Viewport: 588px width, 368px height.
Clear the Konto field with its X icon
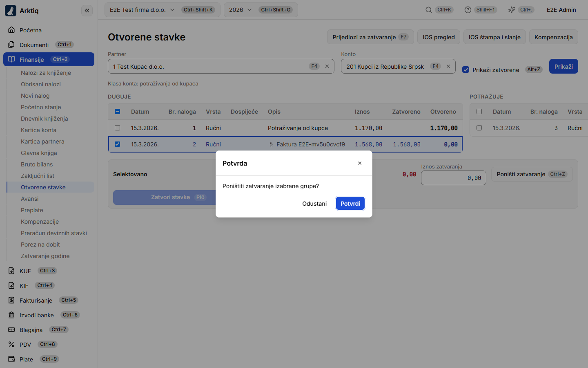tap(448, 66)
